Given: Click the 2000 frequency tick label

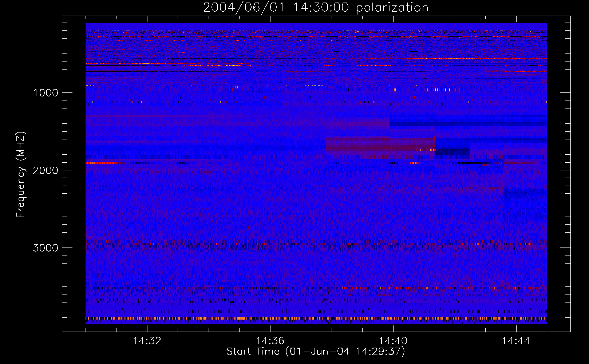Looking at the screenshot, I should 46,170.
